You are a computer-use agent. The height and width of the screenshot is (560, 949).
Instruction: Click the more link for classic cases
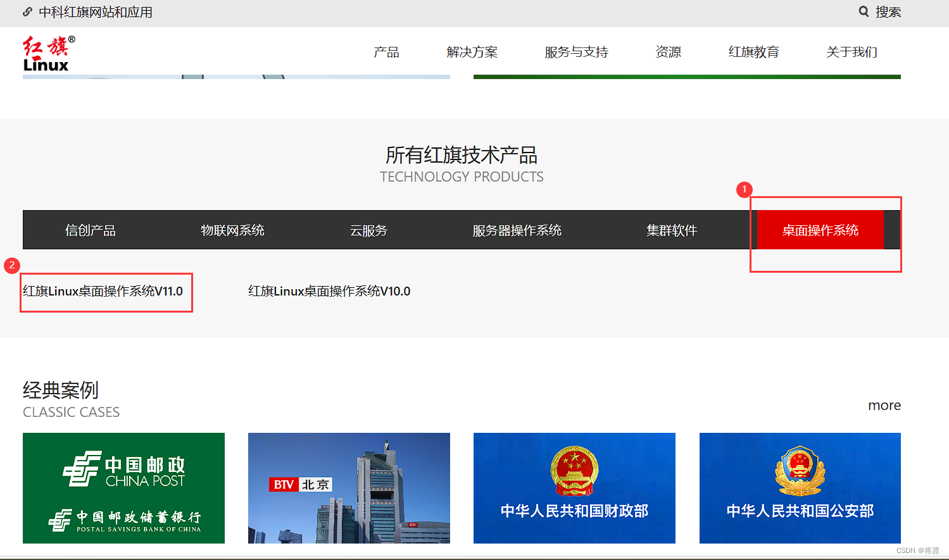pyautogui.click(x=884, y=406)
